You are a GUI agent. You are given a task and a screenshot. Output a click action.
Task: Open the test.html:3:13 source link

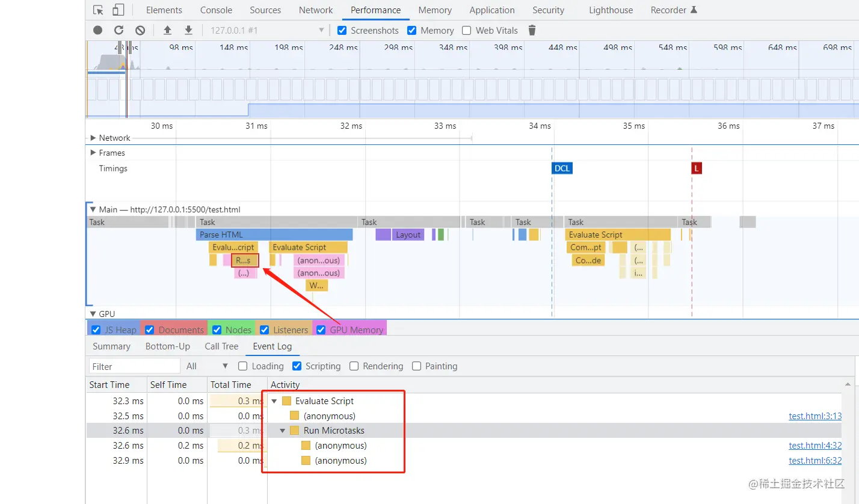click(x=815, y=416)
